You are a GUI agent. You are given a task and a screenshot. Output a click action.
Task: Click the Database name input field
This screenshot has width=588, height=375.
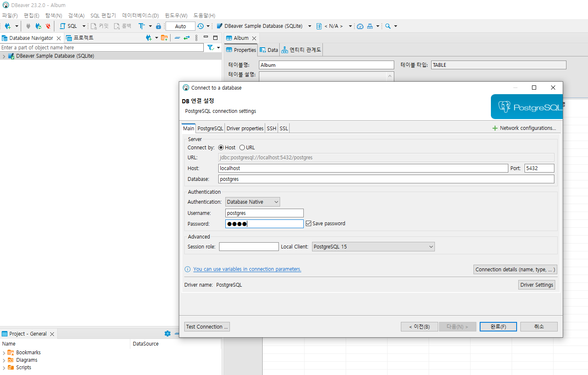point(386,179)
